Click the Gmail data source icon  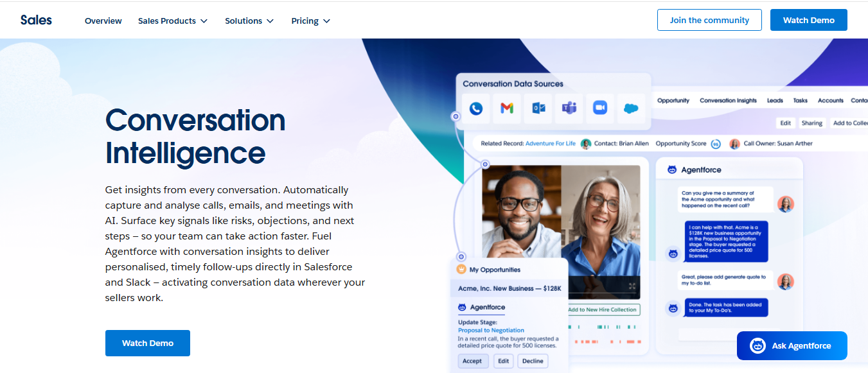pyautogui.click(x=506, y=108)
